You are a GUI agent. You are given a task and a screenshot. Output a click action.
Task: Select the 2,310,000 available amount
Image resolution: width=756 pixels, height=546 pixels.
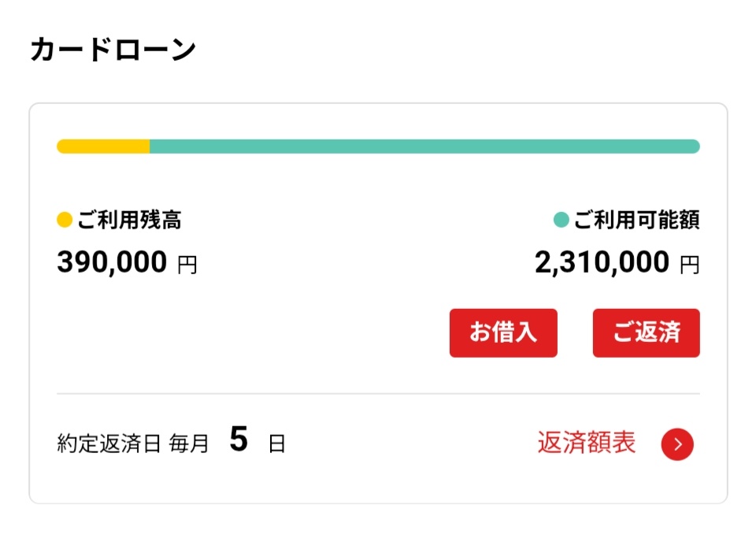602,262
